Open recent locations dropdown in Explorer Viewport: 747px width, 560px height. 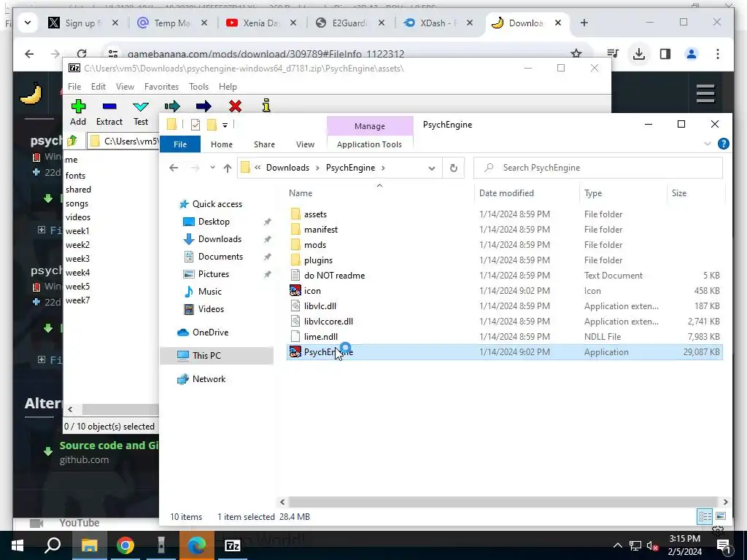(212, 168)
